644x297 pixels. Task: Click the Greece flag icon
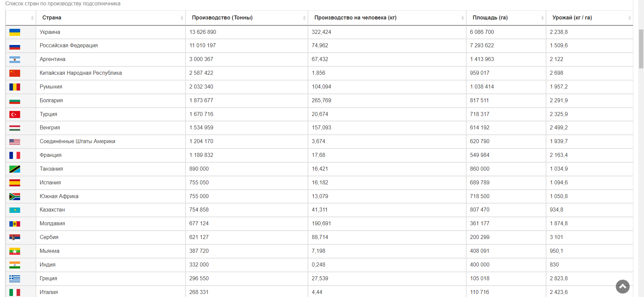[15, 279]
